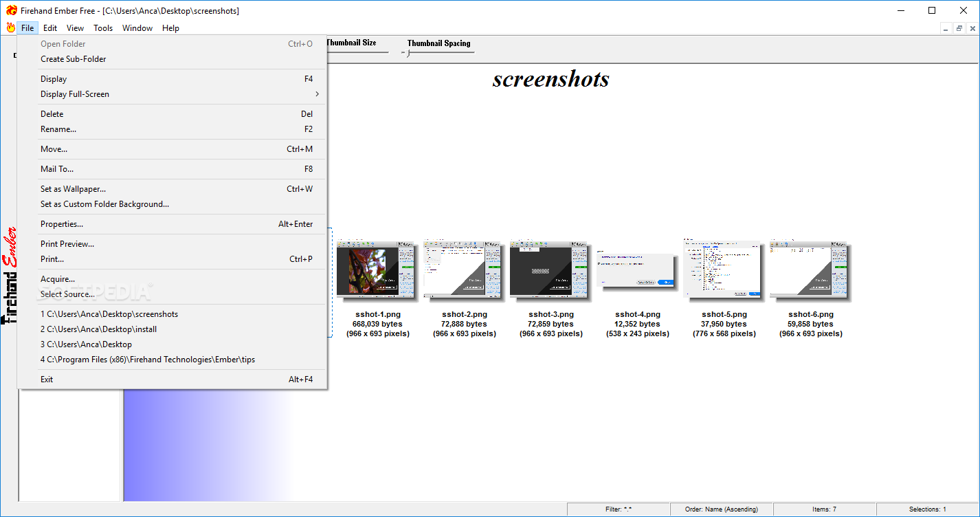Open recent folder 3 C:\Users\Anca\Desktop
The width and height of the screenshot is (980, 517).
click(x=172, y=344)
